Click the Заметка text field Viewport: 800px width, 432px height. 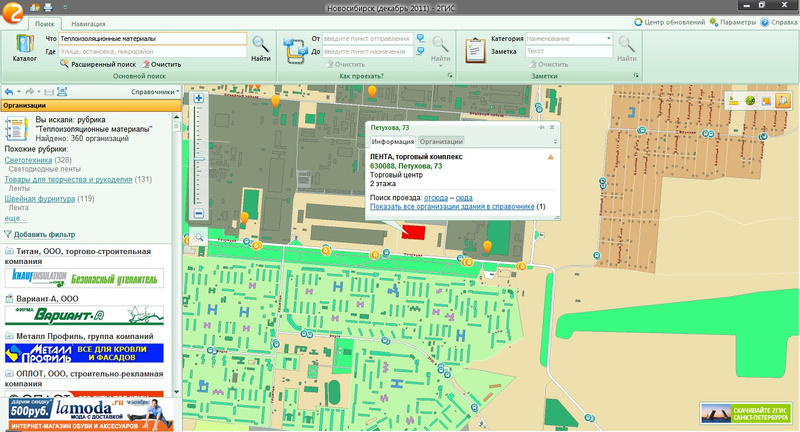tap(569, 51)
